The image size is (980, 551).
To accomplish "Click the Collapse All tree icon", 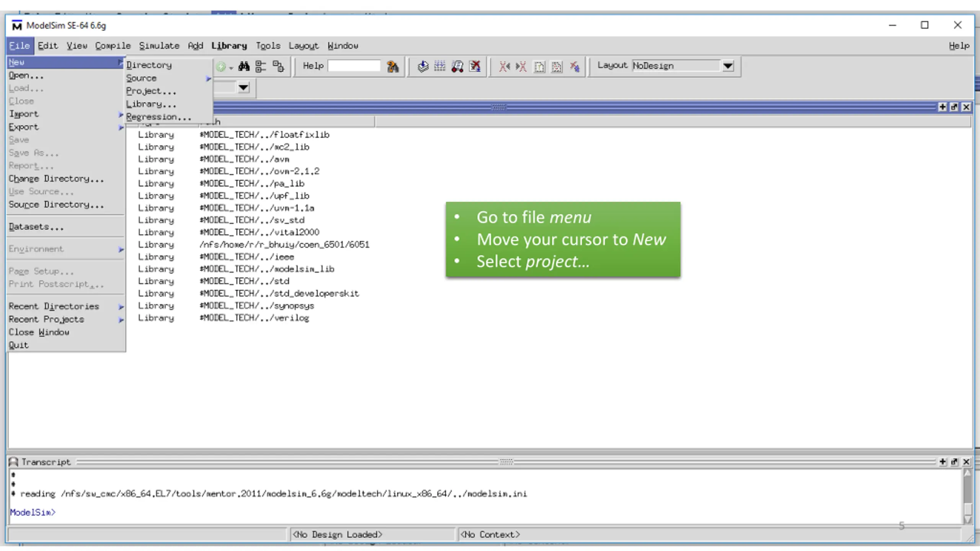I will click(261, 67).
